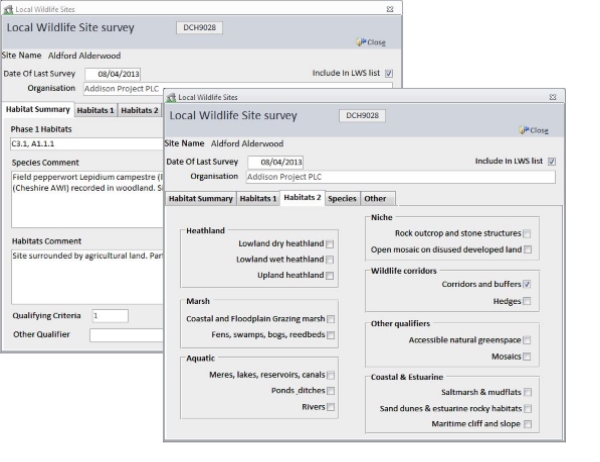
Task: Close front Local Wildlife Sites window via X
Action: point(553,97)
